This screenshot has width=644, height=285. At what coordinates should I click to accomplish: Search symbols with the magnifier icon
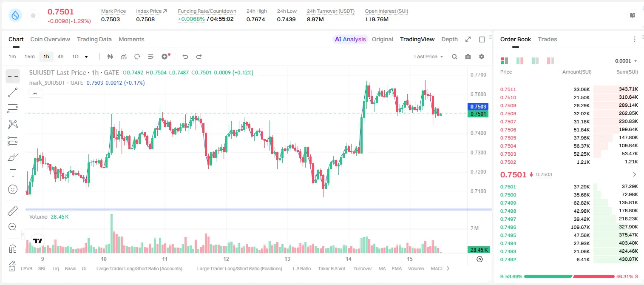[454, 57]
